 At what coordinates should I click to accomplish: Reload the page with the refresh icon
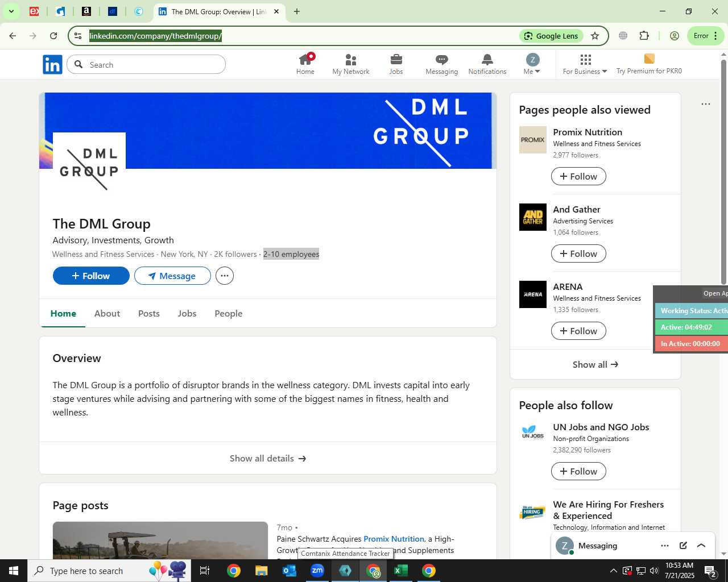(x=53, y=36)
